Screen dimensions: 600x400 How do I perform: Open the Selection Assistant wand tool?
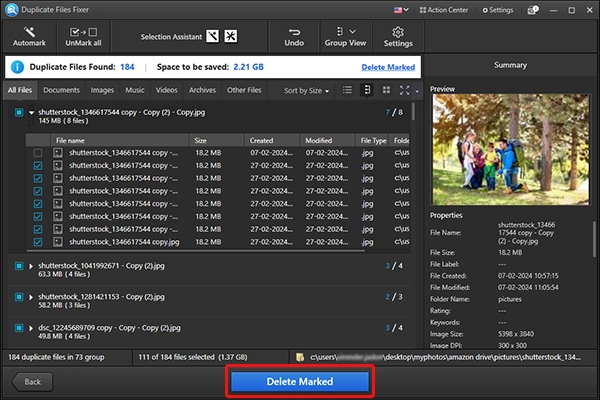213,36
